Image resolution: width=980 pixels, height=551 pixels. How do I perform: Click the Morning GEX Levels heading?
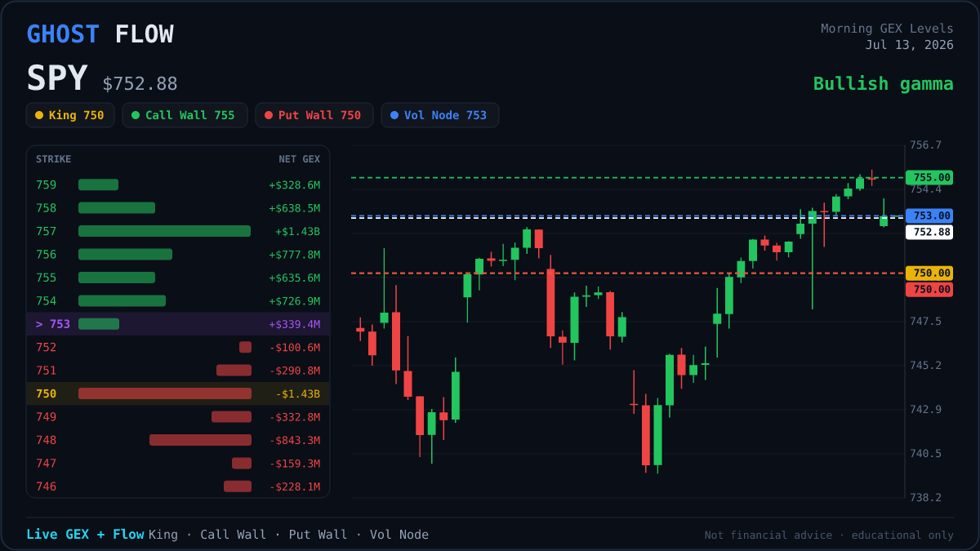pos(887,29)
